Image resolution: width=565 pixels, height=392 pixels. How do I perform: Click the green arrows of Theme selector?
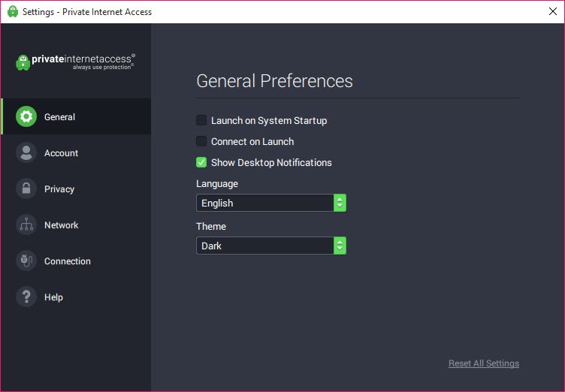pyautogui.click(x=340, y=246)
